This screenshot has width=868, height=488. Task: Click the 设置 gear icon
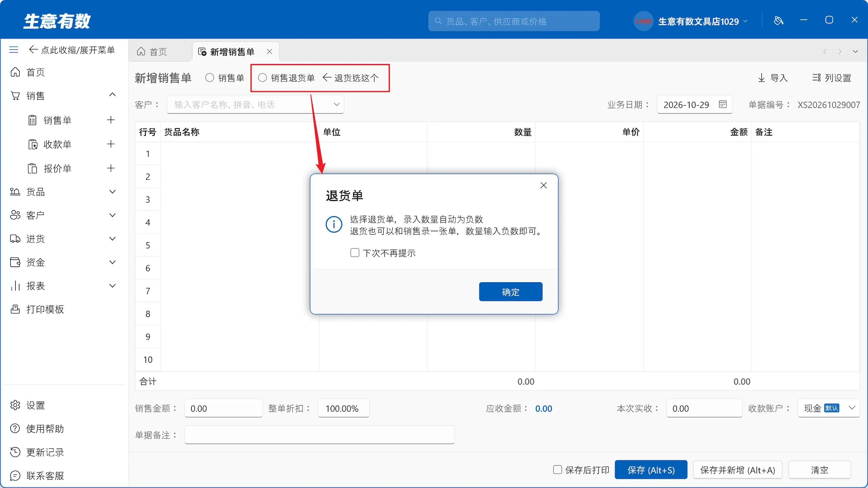15,405
